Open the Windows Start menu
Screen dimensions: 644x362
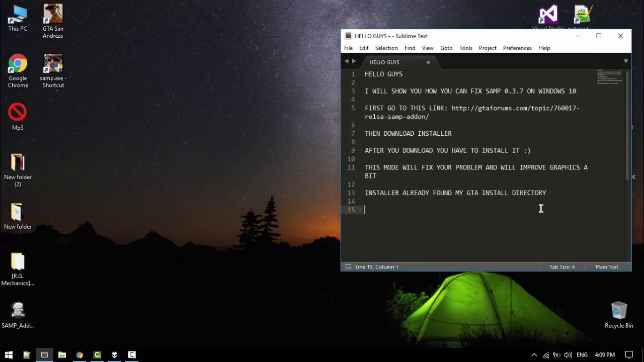pos(9,354)
